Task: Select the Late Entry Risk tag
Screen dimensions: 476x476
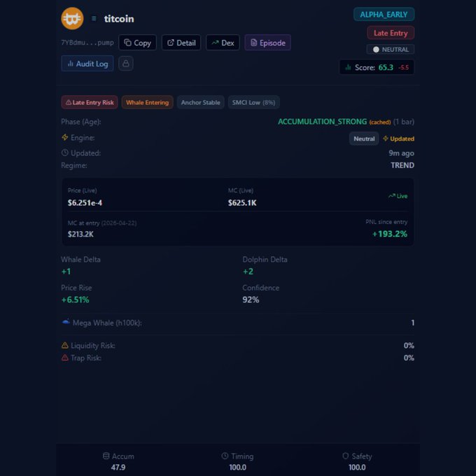Action: click(x=90, y=102)
